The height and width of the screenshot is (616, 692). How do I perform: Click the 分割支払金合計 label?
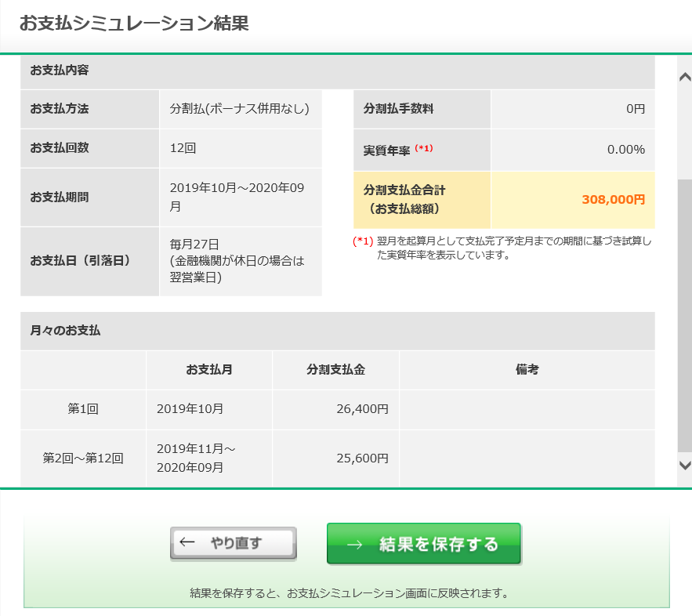(x=404, y=190)
